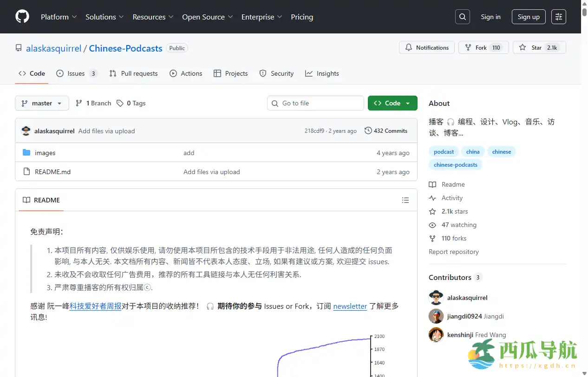Open the search magnifier icon
The height and width of the screenshot is (377, 588).
coord(462,17)
